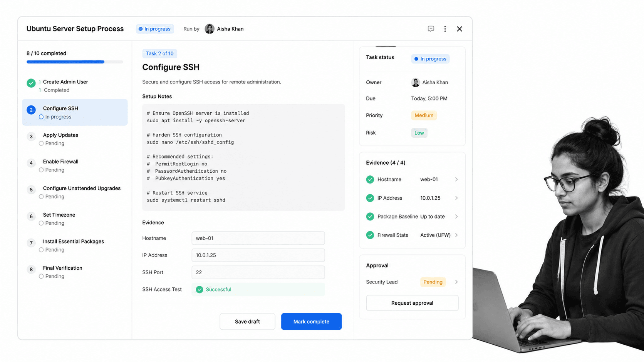Viewport: 644px width, 362px height.
Task: Click step number 8 circle badge
Action: pos(31,269)
